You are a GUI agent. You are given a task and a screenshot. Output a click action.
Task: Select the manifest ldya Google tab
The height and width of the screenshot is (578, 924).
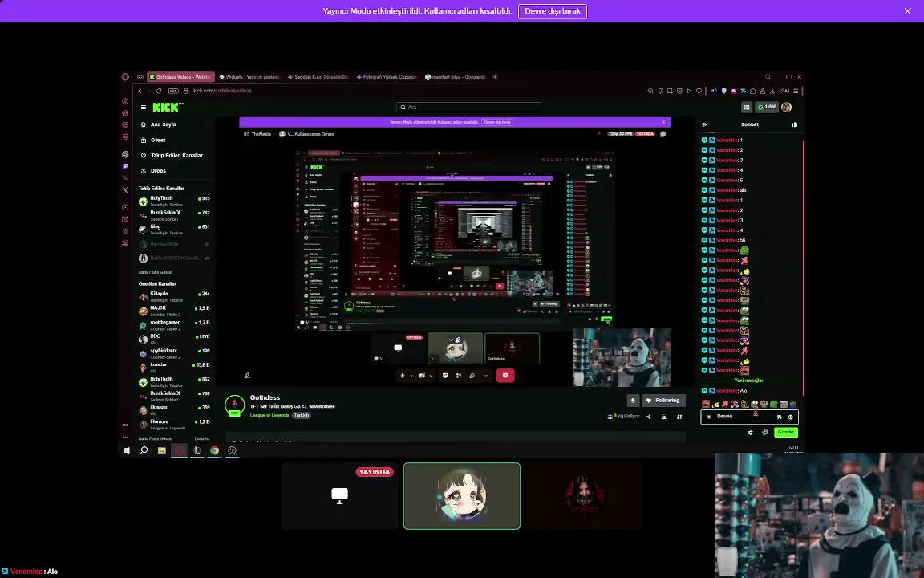click(456, 77)
